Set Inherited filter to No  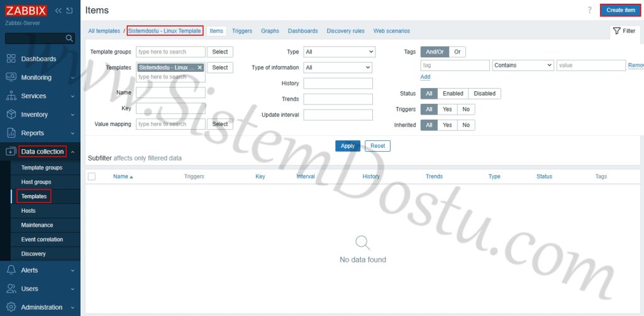(466, 125)
